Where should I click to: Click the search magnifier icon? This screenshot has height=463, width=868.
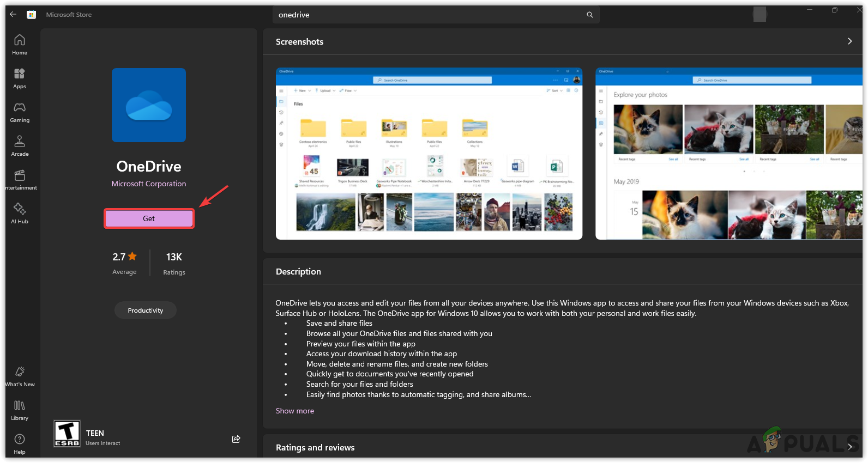(x=589, y=15)
